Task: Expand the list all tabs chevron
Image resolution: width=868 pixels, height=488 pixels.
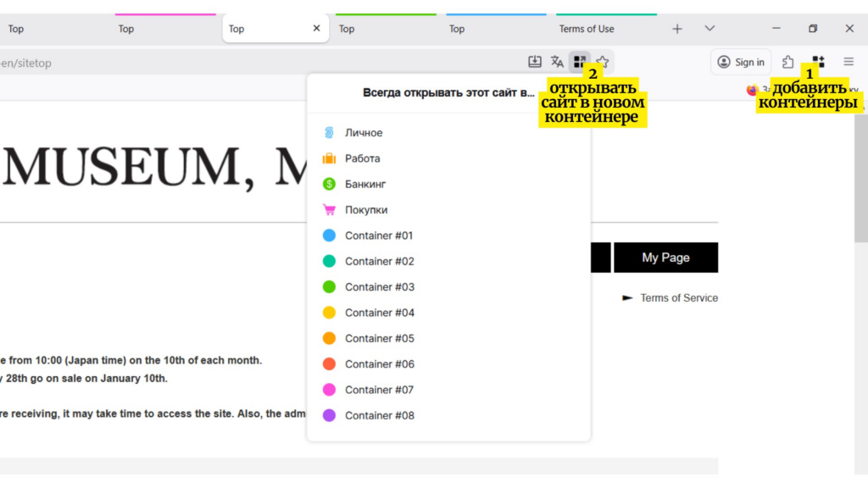Action: coord(709,29)
